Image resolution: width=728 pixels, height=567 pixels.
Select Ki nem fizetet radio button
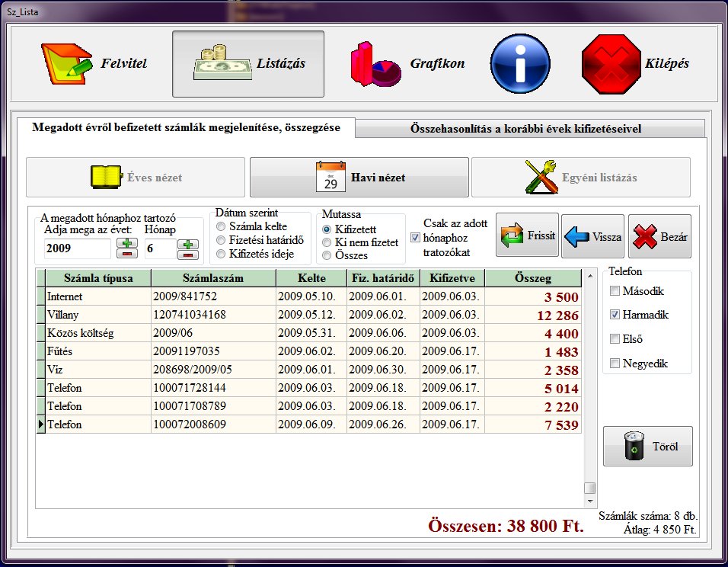click(x=327, y=242)
